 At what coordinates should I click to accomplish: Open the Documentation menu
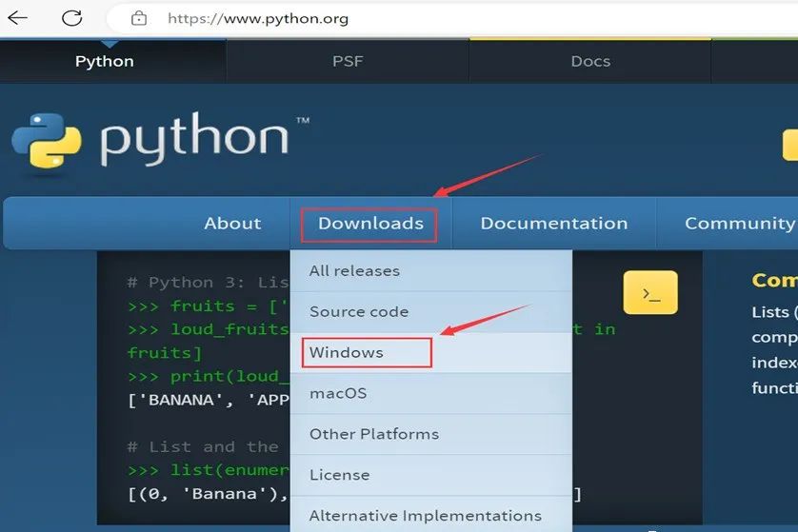553,224
